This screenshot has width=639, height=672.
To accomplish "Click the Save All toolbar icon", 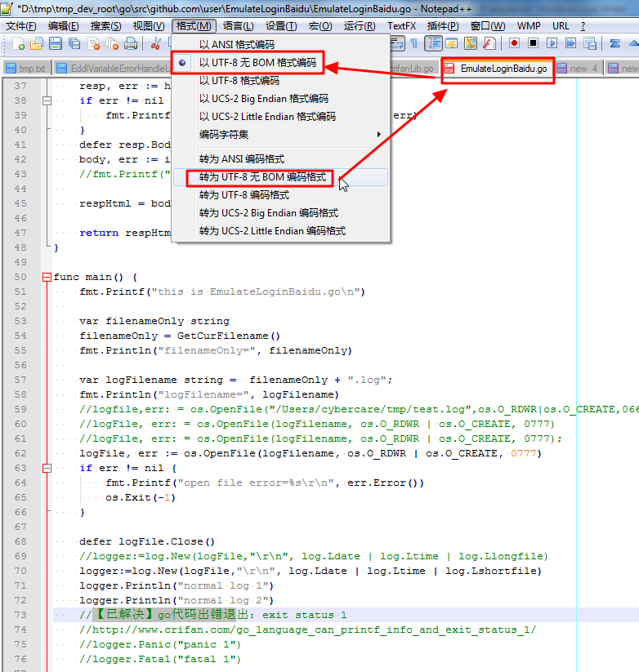I will point(74,44).
